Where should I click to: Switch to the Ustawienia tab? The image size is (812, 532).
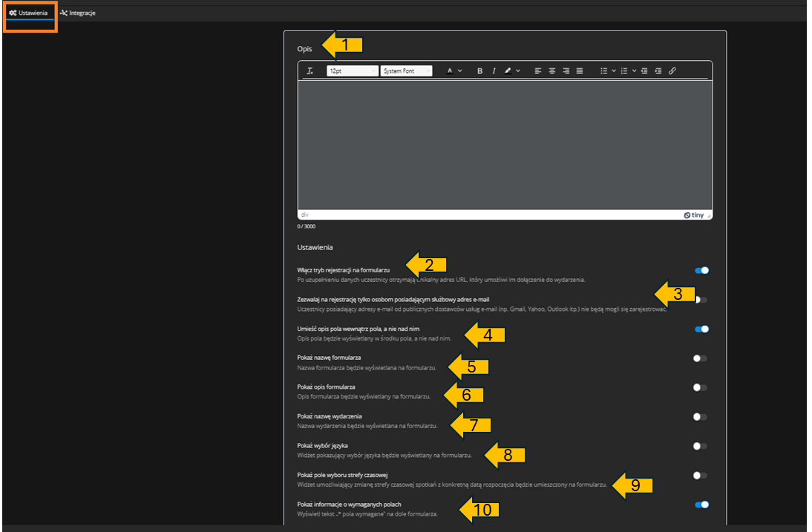point(30,13)
